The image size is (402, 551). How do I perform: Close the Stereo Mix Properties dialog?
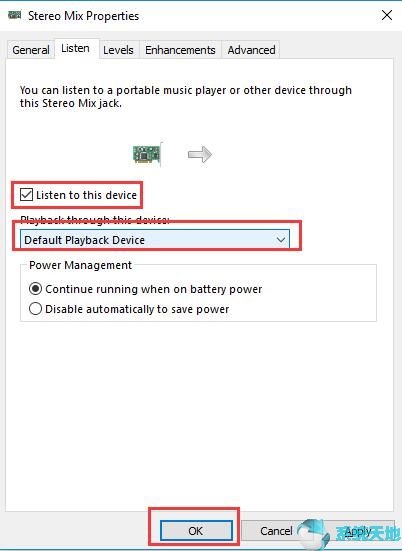[x=387, y=15]
